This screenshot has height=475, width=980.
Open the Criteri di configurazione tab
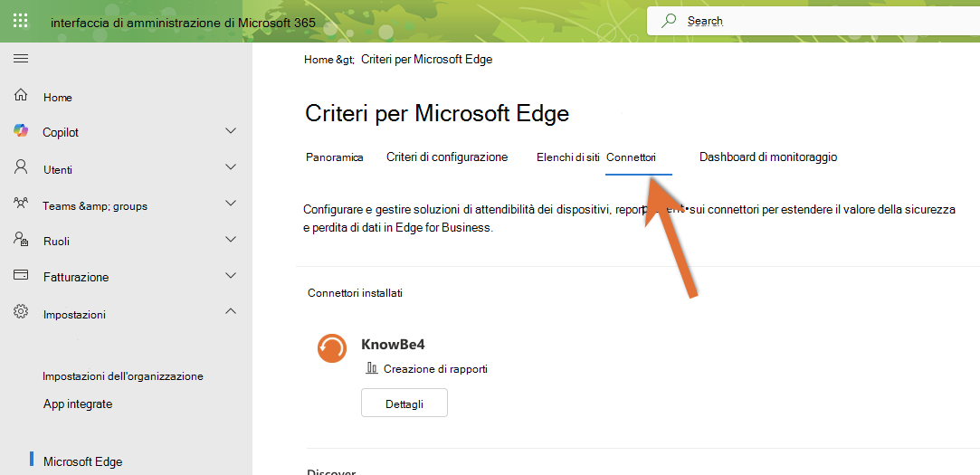[447, 157]
